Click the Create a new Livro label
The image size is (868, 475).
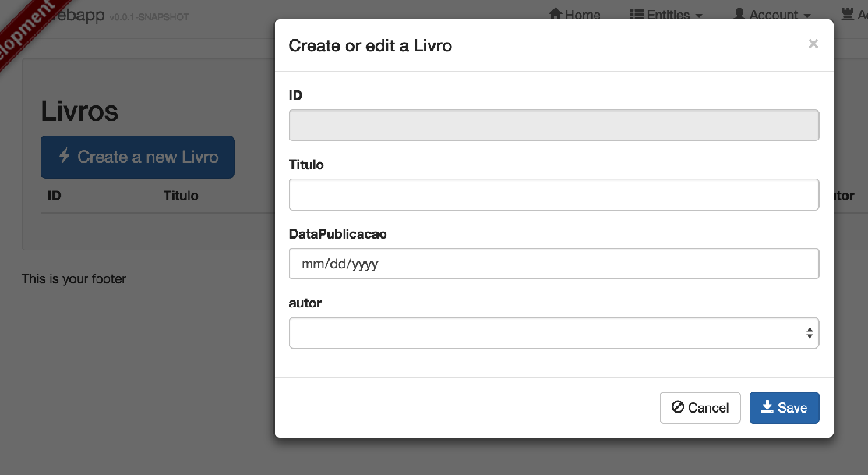click(148, 157)
